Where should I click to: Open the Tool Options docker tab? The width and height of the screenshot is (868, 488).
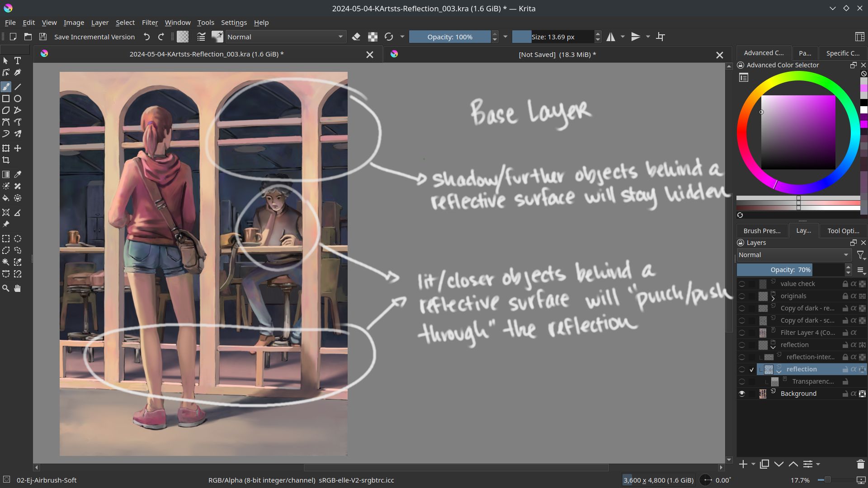843,230
